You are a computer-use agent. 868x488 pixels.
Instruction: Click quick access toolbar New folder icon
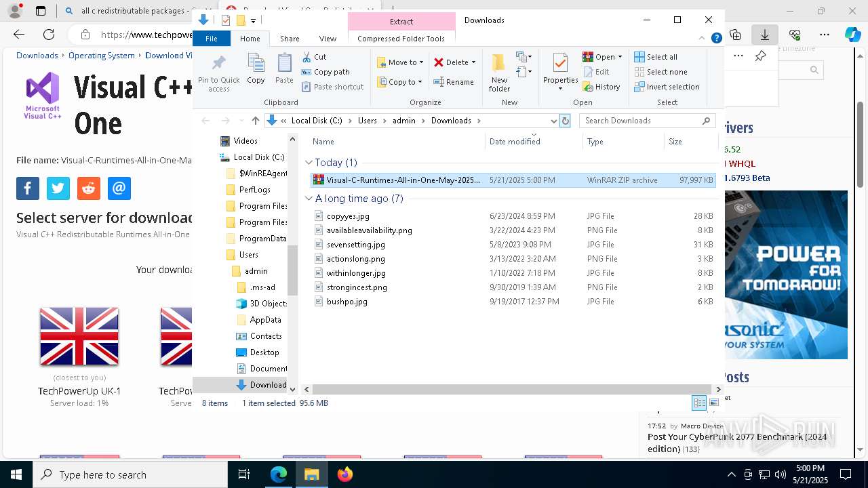click(x=240, y=20)
